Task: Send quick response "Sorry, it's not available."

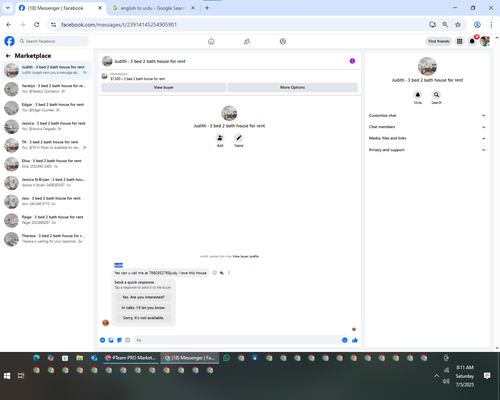Action: pos(143,318)
